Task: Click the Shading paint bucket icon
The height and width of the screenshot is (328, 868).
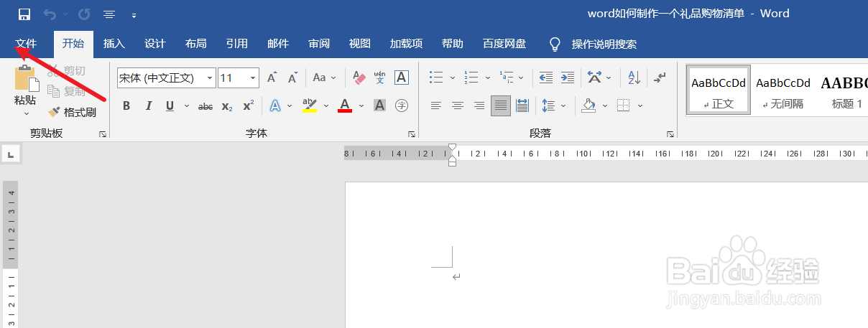Action: coord(588,106)
